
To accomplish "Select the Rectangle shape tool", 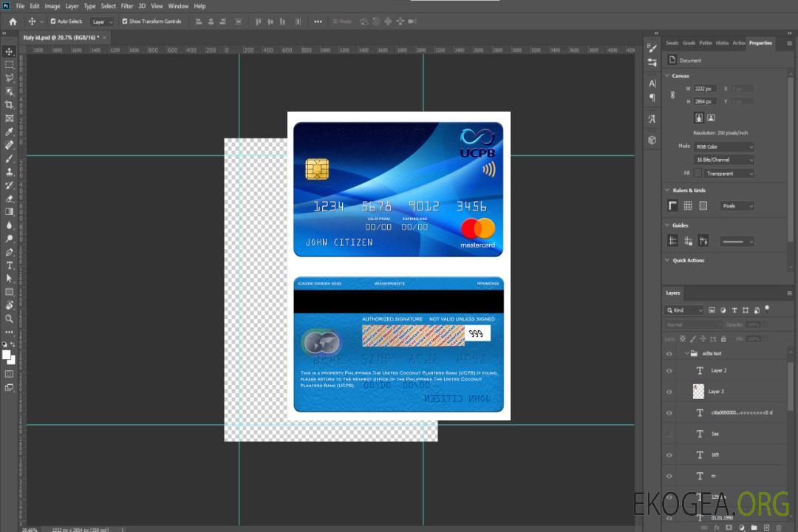I will click(x=9, y=292).
